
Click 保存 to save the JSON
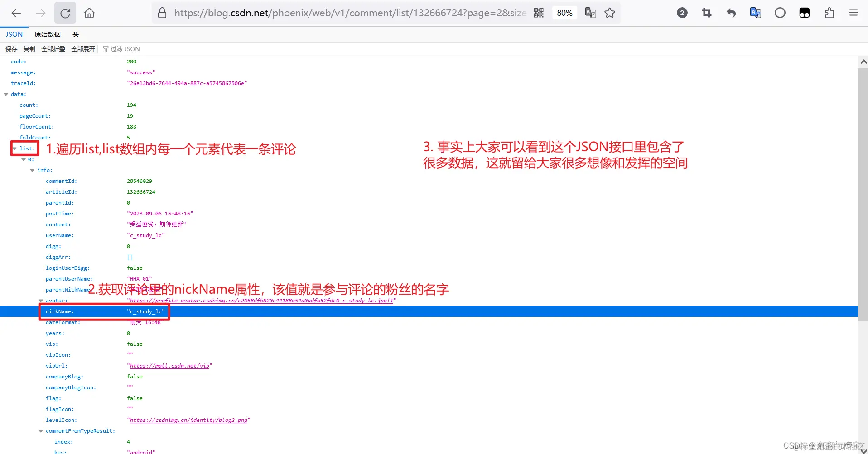point(11,49)
